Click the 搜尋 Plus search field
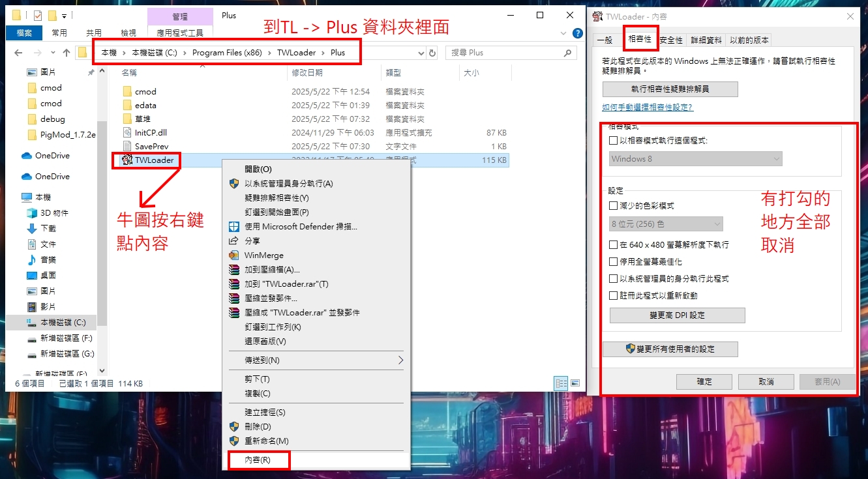The width and height of the screenshot is (868, 479). [505, 53]
